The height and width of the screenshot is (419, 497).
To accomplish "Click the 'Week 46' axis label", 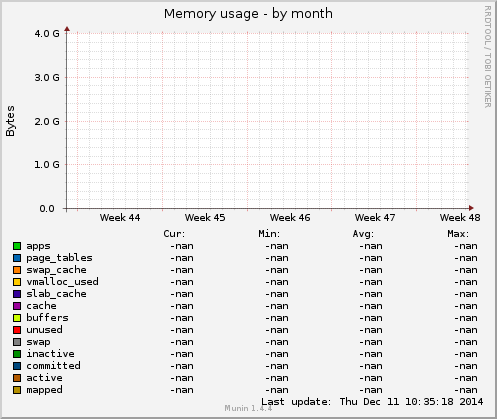I will [x=290, y=218].
